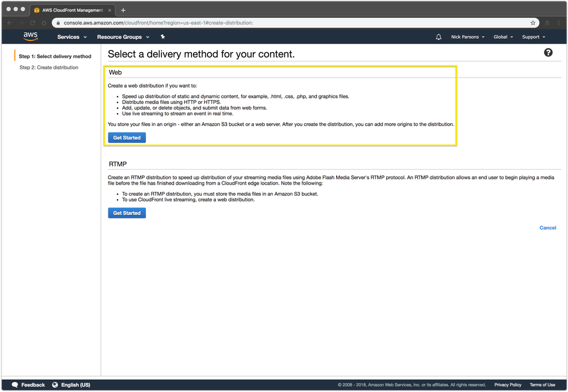Screen dimensions: 568x392
Task: Click the Cancel link
Action: point(547,228)
